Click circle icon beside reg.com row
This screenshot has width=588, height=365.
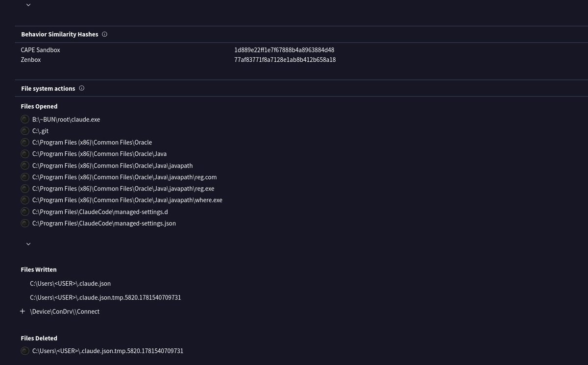click(25, 177)
